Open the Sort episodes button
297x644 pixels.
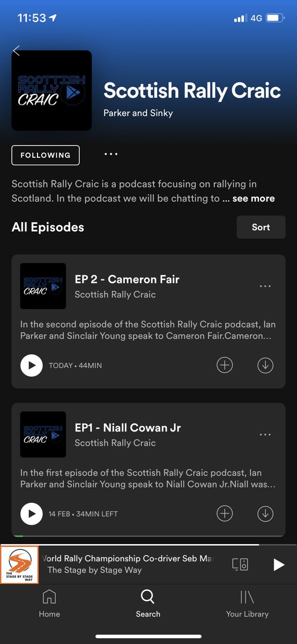[x=261, y=227]
